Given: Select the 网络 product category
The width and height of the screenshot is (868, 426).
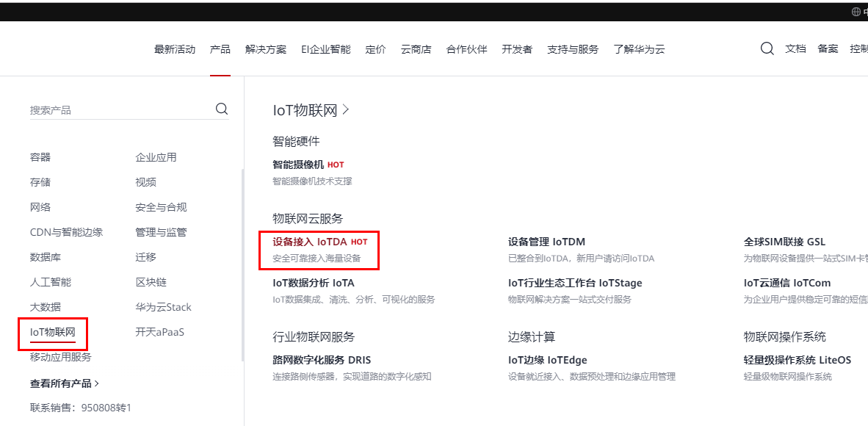Looking at the screenshot, I should pyautogui.click(x=40, y=207).
